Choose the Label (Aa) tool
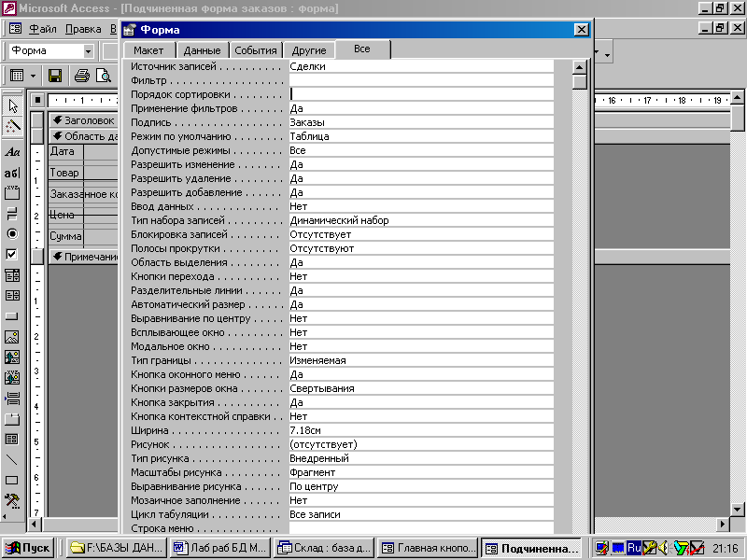Viewport: 747px width, 560px height. coord(12,152)
